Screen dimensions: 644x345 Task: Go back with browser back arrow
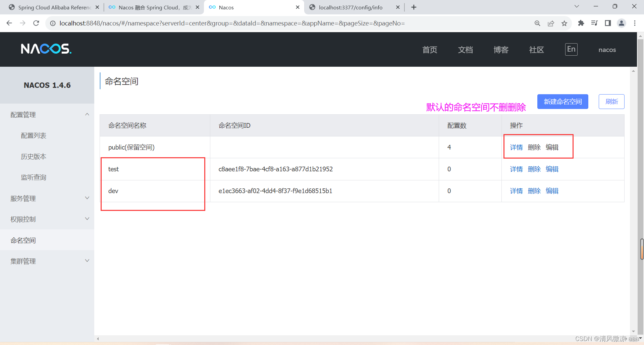pos(9,23)
